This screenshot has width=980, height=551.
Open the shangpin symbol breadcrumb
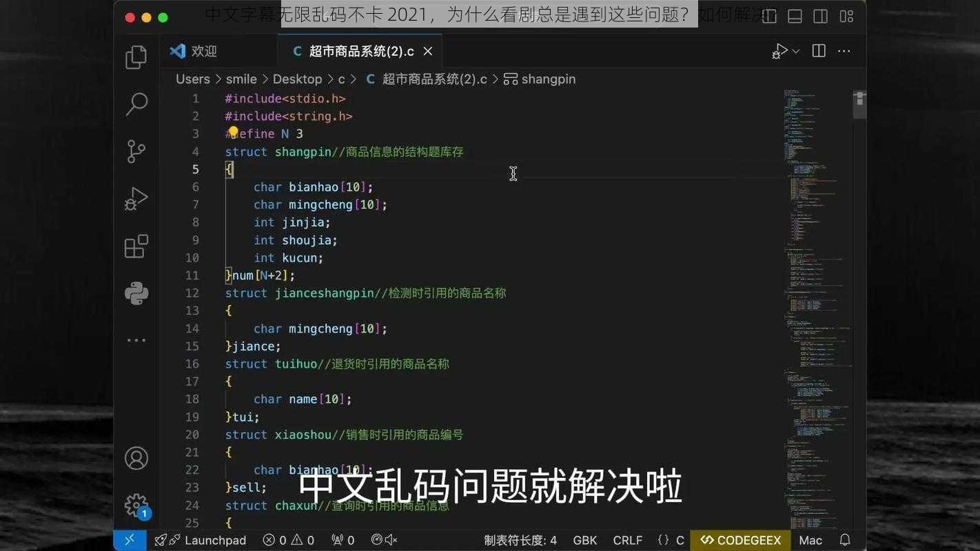[x=540, y=79]
